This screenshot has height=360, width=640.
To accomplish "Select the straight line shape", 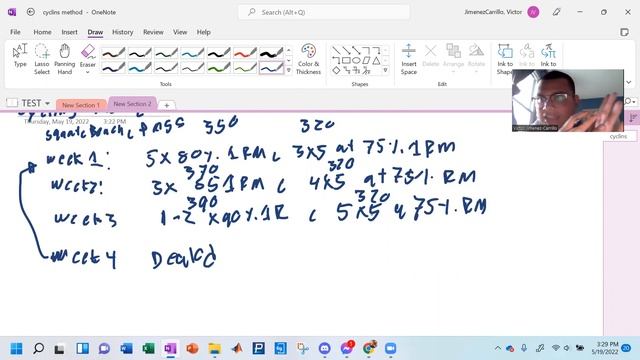I will pos(336,50).
